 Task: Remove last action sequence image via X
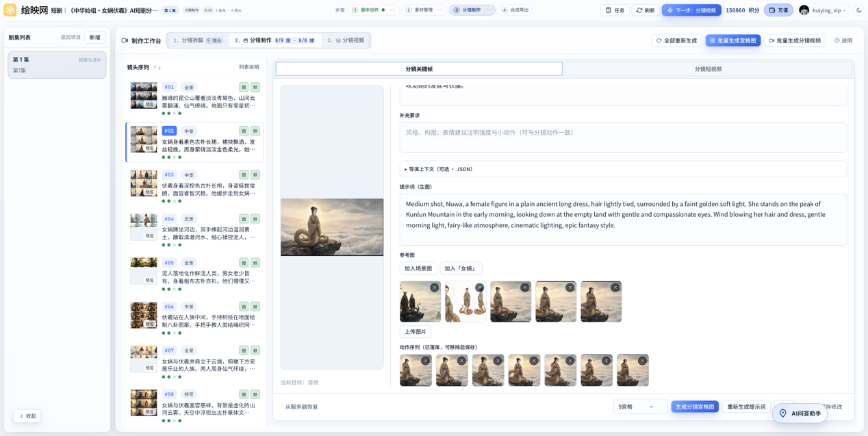tap(642, 361)
